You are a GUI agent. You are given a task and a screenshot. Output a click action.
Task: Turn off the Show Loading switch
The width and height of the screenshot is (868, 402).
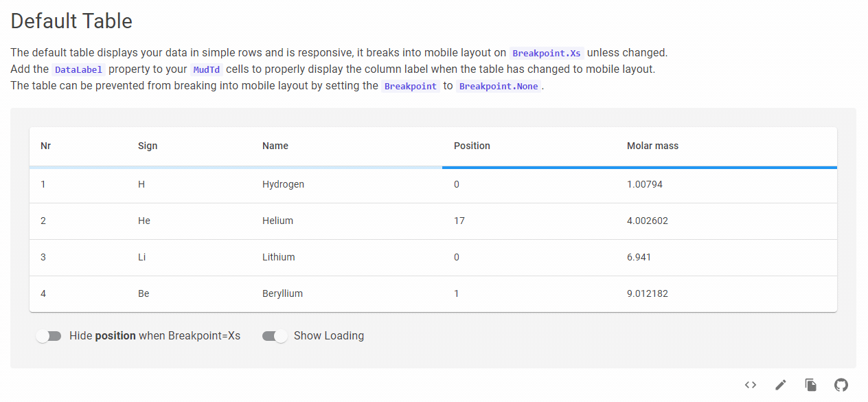click(275, 336)
